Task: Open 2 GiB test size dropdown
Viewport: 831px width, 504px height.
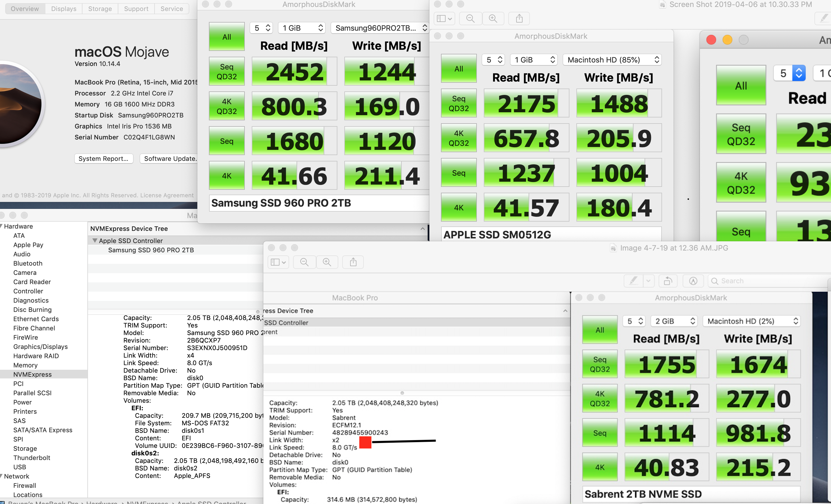Action: (674, 321)
